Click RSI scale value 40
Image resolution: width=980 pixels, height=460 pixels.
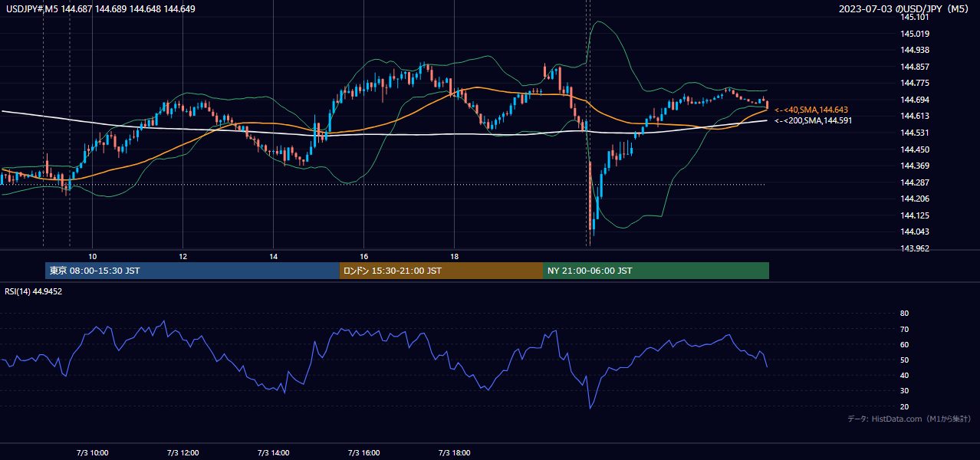click(x=905, y=375)
